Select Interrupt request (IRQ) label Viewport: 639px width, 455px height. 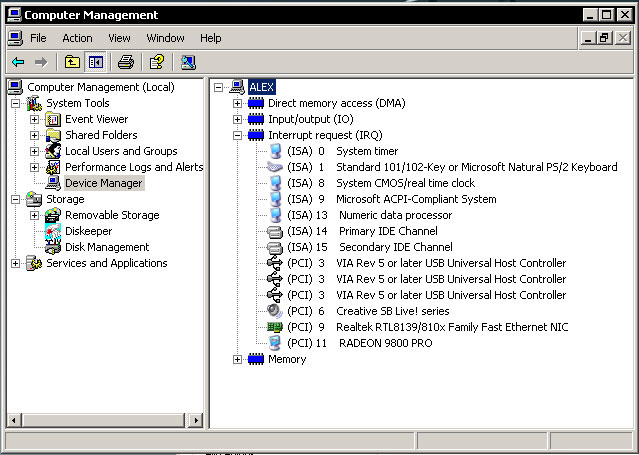click(x=325, y=135)
